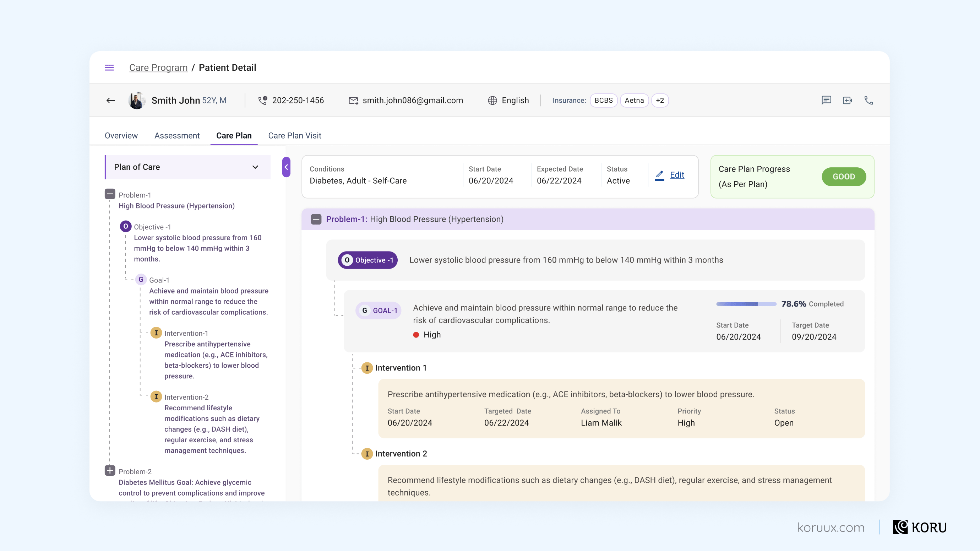Collapse the Problem-1 High Blood Pressure panel
The height and width of the screenshot is (551, 980).
[x=316, y=219]
